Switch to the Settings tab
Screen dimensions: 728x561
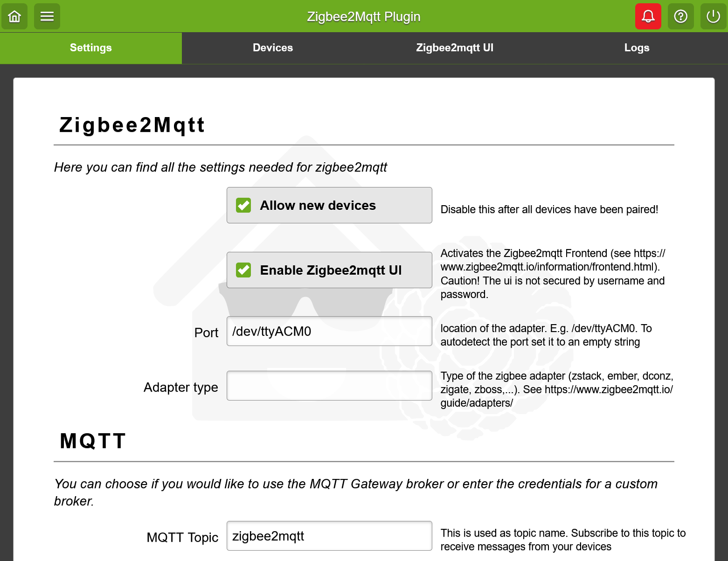click(91, 48)
